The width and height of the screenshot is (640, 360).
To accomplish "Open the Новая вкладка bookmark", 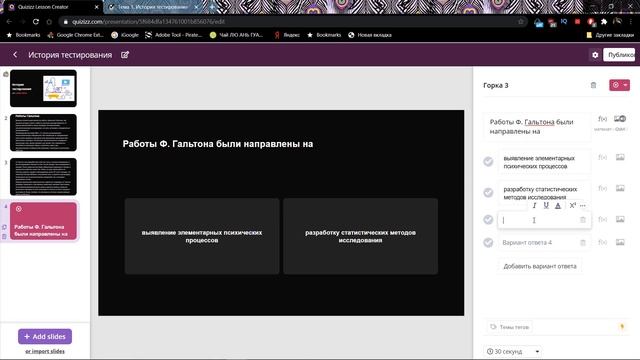I will coord(370,35).
